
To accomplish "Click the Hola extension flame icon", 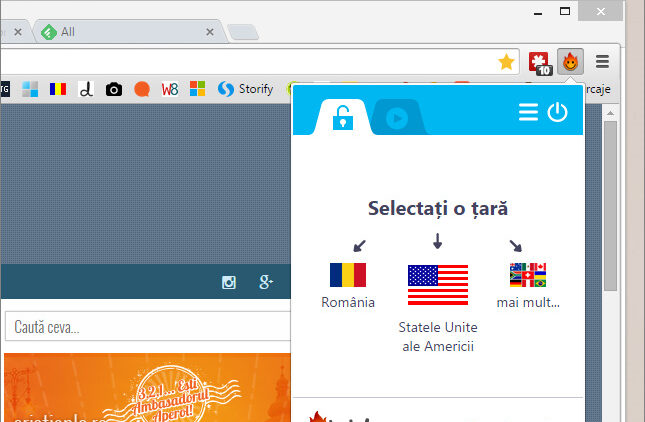I will [570, 61].
